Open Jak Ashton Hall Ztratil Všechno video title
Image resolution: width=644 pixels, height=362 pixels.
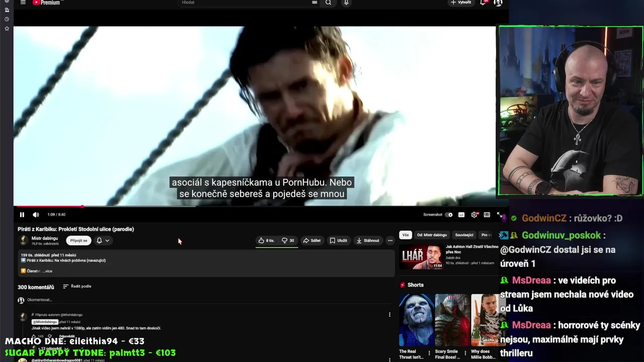[472, 249]
